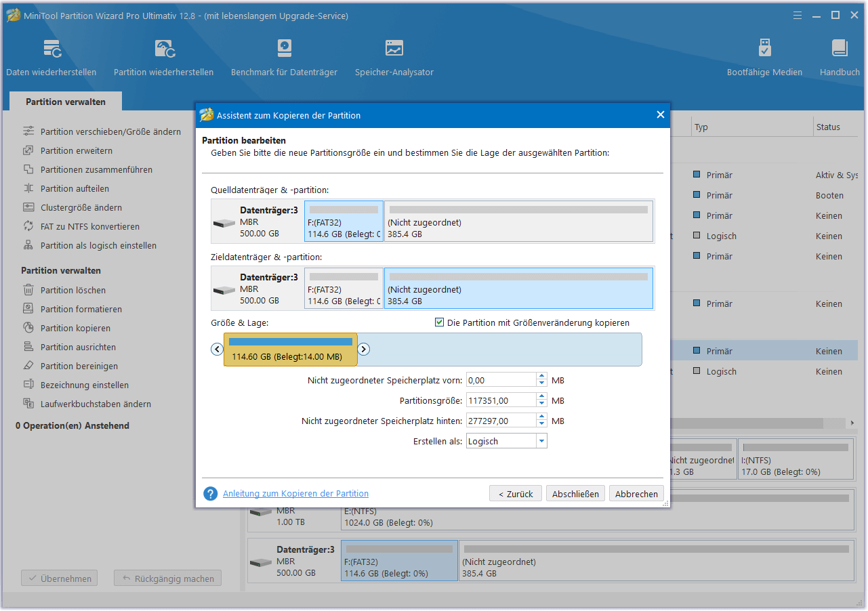Click horizontal scrollbar right arrow in main window
The image size is (868, 611).
[852, 423]
